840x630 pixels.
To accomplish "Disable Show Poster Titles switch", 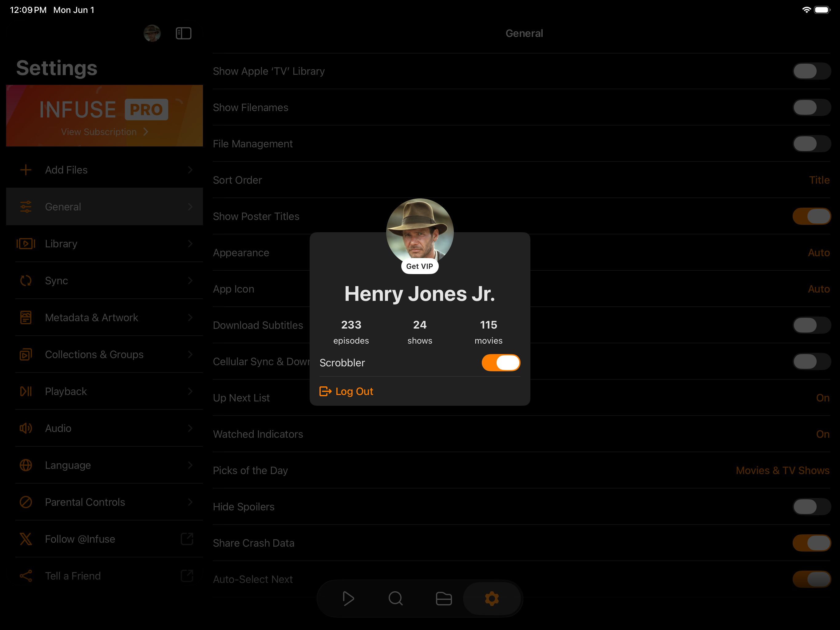I will 811,216.
